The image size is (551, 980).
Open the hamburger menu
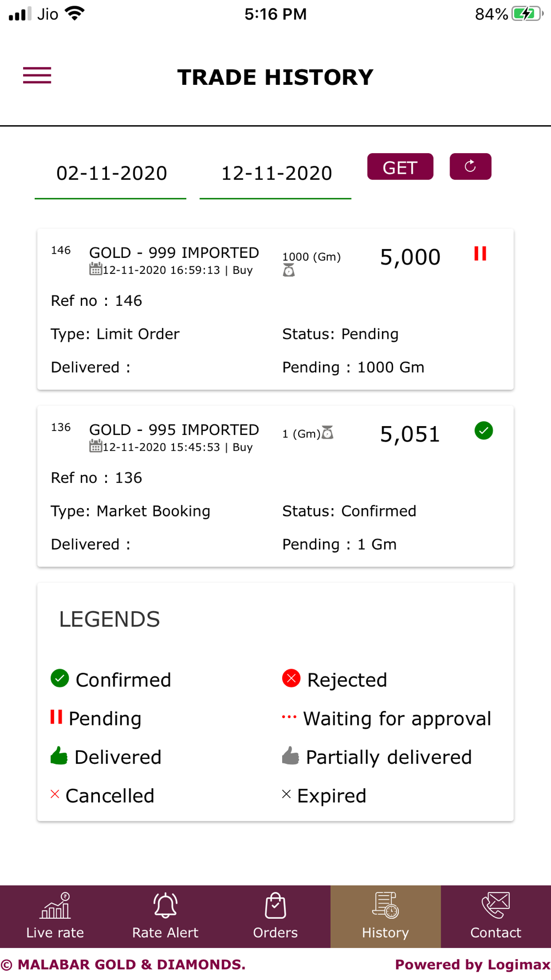coord(37,76)
